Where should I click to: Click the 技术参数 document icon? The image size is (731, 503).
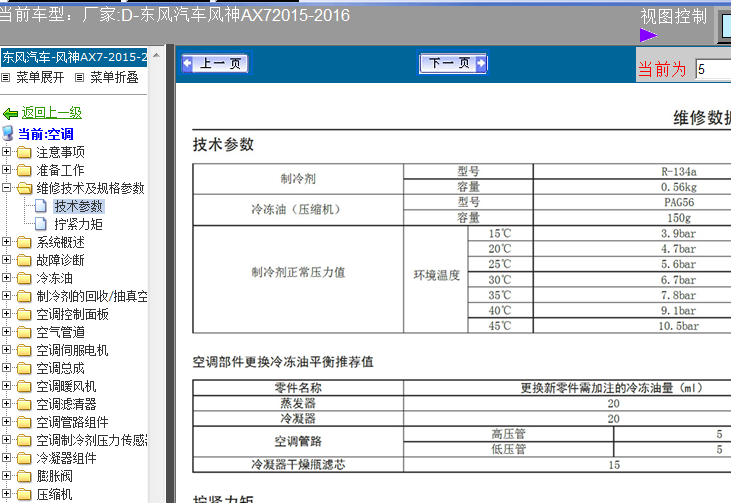41,206
